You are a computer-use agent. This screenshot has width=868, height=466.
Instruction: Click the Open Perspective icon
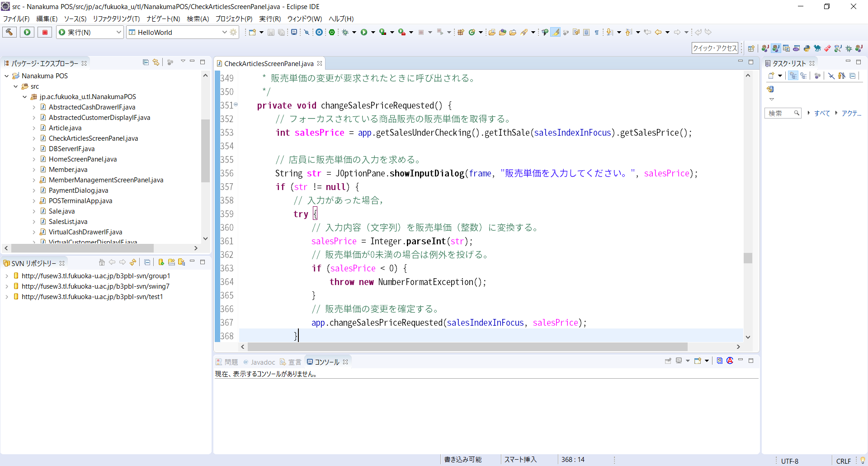pyautogui.click(x=751, y=48)
